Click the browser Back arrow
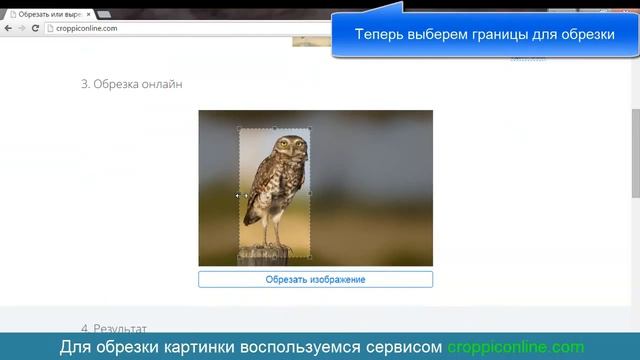Viewport: 640px width, 360px height. point(8,28)
